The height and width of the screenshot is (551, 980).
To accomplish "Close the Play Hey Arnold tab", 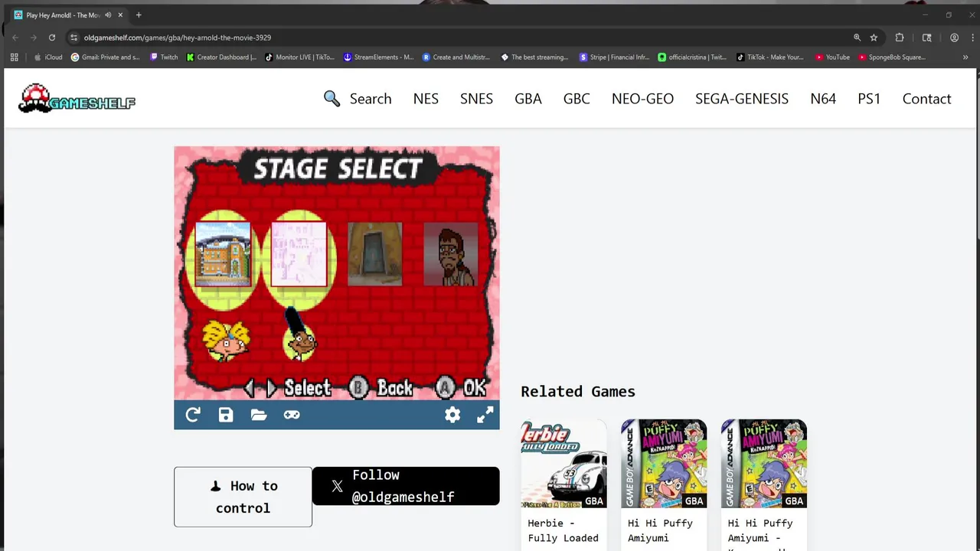I will 120,15.
